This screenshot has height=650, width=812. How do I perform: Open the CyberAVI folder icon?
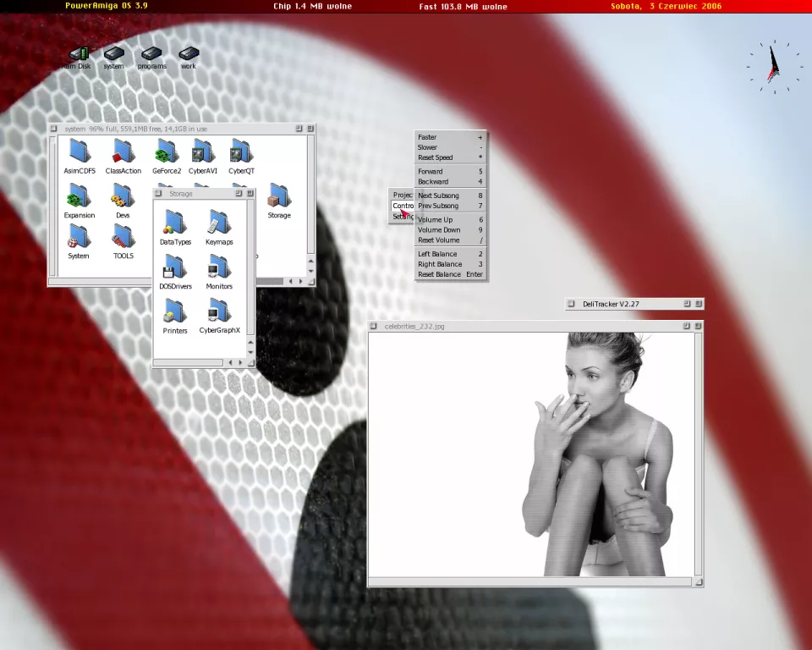click(x=203, y=153)
